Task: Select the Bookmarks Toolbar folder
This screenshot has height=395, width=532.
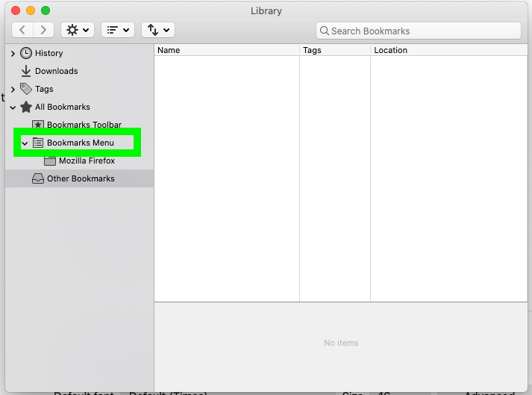Action: pos(84,125)
